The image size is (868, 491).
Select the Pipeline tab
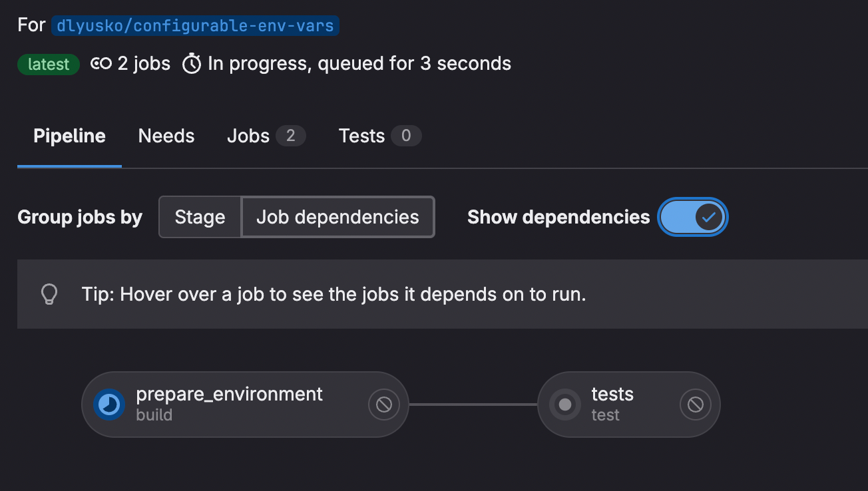click(x=70, y=136)
